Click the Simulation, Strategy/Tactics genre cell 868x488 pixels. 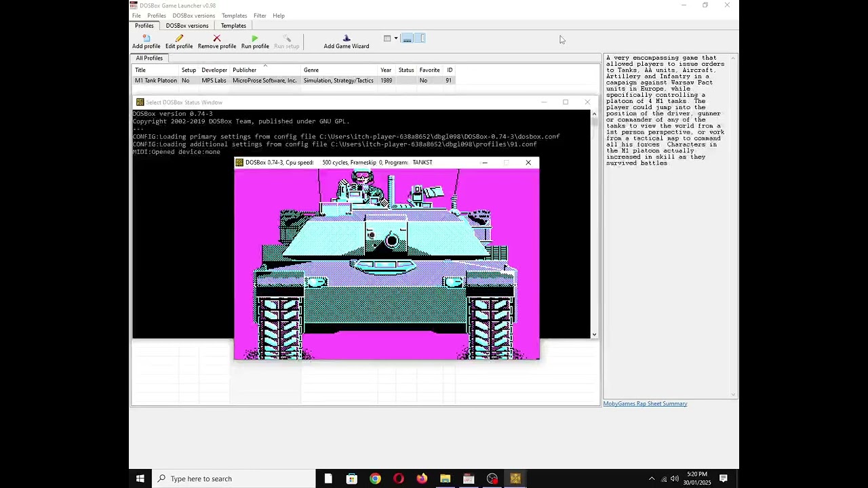338,81
